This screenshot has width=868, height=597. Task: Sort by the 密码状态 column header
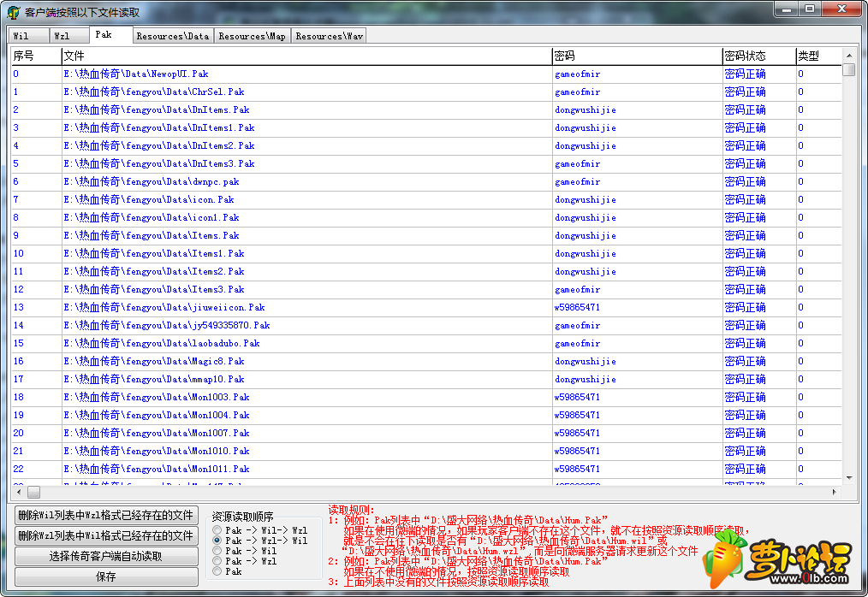759,56
